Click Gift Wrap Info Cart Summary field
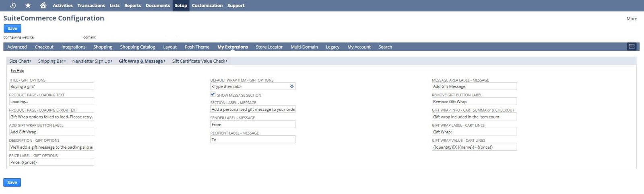 coord(474,117)
